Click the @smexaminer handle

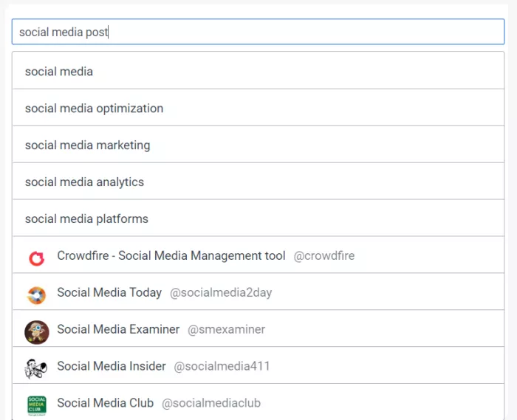pos(226,330)
